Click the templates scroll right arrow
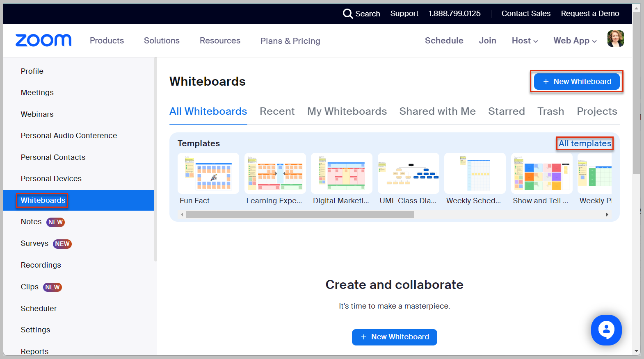This screenshot has height=359, width=644. click(x=607, y=215)
